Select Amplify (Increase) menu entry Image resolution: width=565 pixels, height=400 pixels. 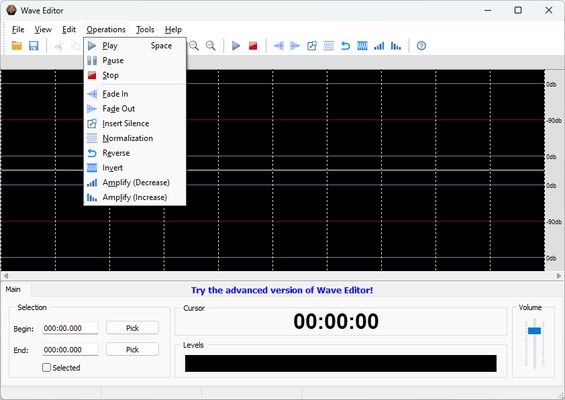coord(135,197)
